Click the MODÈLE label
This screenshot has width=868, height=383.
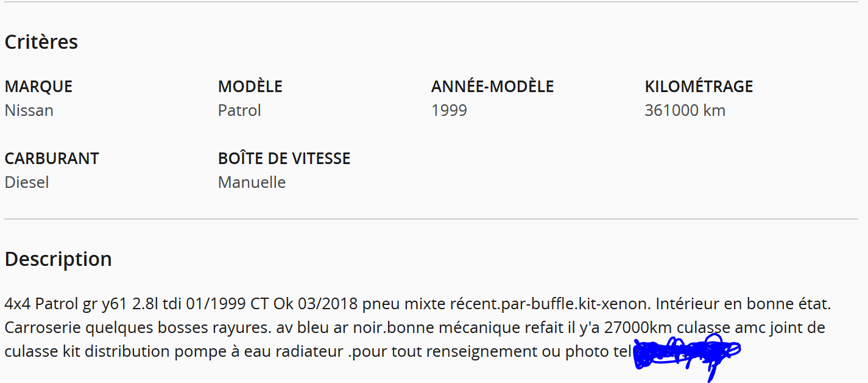tap(250, 87)
